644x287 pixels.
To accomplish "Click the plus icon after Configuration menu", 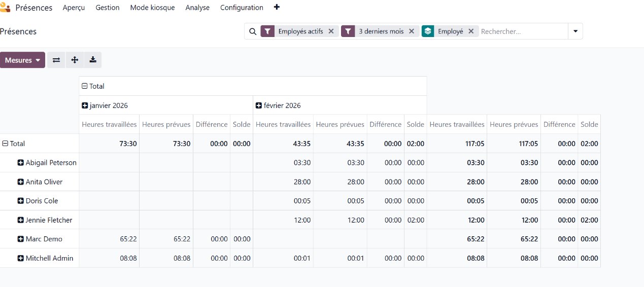I will 277,7.
